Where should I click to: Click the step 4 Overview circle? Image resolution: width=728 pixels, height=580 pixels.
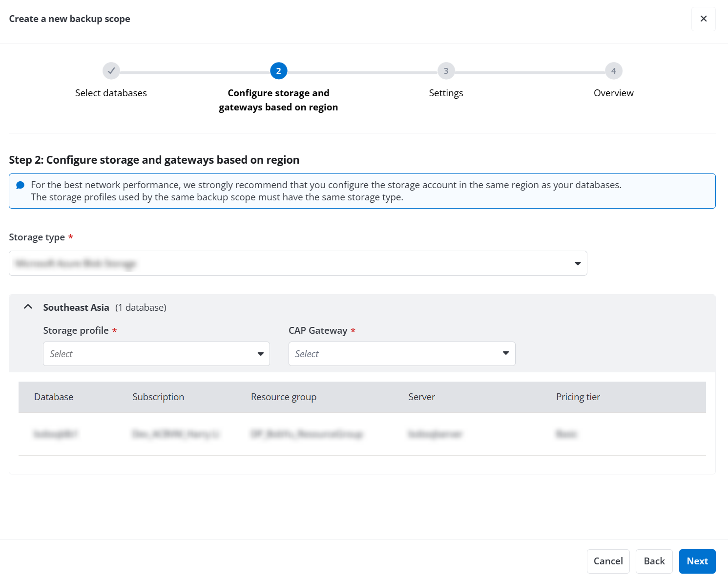point(614,70)
